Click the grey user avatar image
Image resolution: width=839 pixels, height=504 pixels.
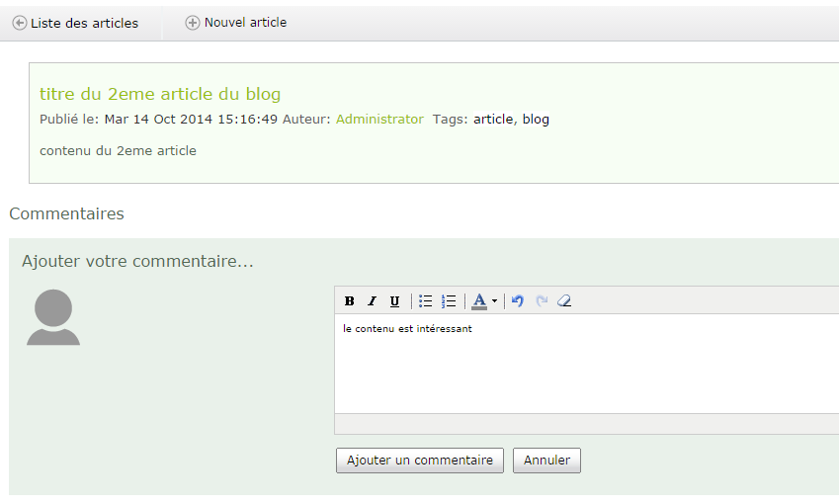(x=53, y=317)
